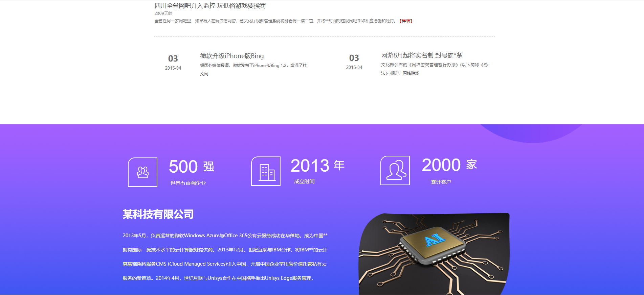Click the company description paragraph starting 2013年5月
The height and width of the screenshot is (295, 644).
(225, 257)
